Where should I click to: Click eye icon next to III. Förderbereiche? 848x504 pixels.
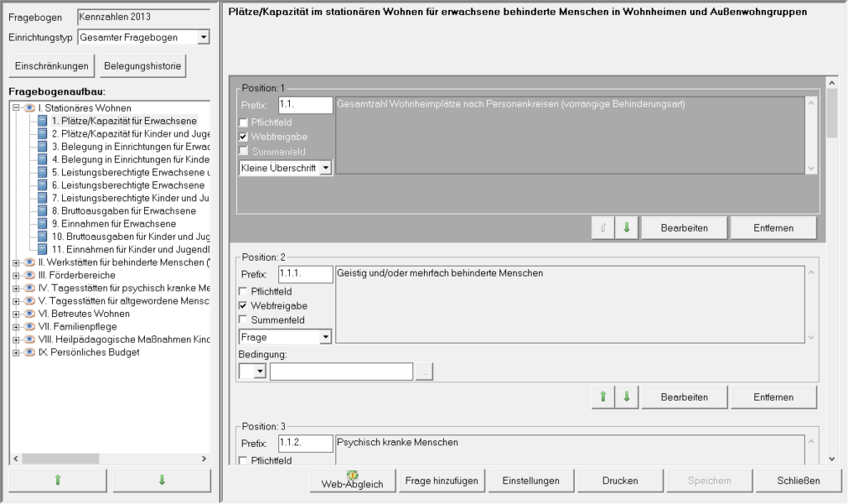coord(28,275)
